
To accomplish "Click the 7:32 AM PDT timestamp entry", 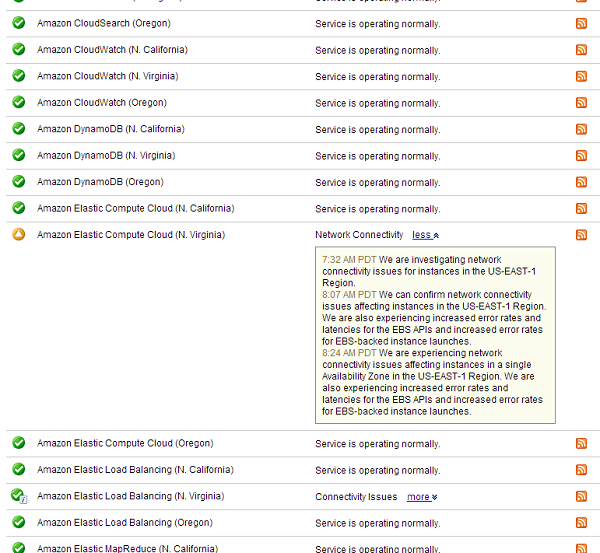I will 349,259.
